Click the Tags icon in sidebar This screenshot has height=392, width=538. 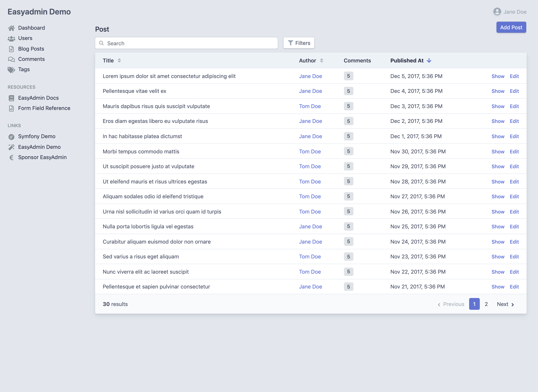[11, 70]
